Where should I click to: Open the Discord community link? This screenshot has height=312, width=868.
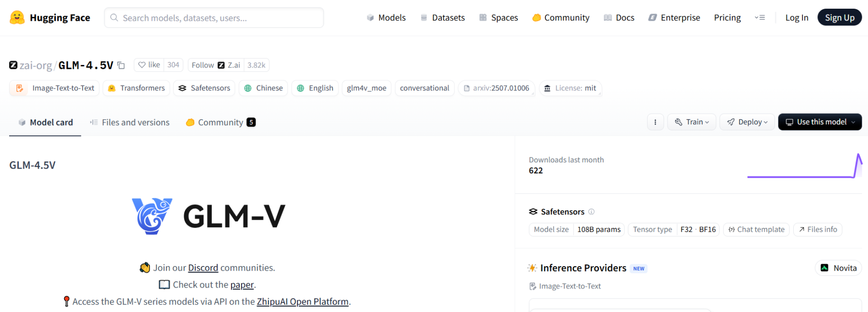pos(203,268)
